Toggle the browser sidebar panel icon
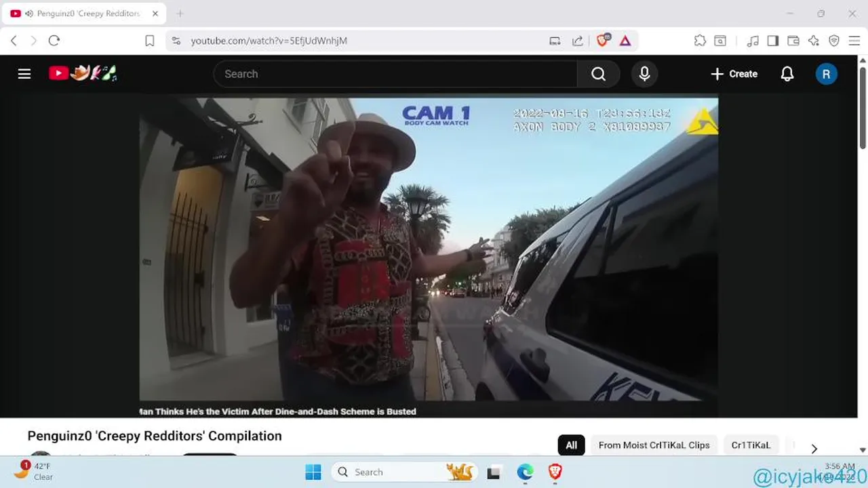 click(x=772, y=41)
